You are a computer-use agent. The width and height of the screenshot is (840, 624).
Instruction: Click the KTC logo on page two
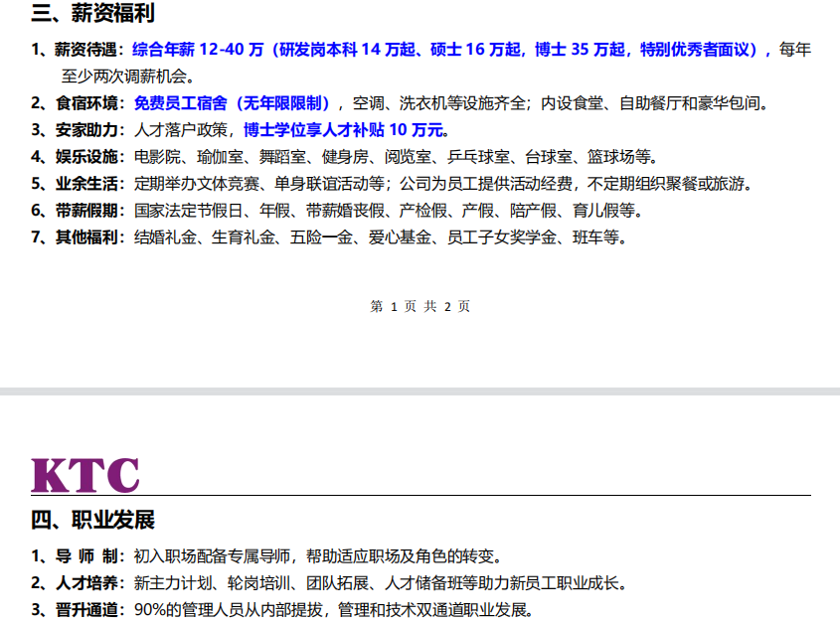85,475
